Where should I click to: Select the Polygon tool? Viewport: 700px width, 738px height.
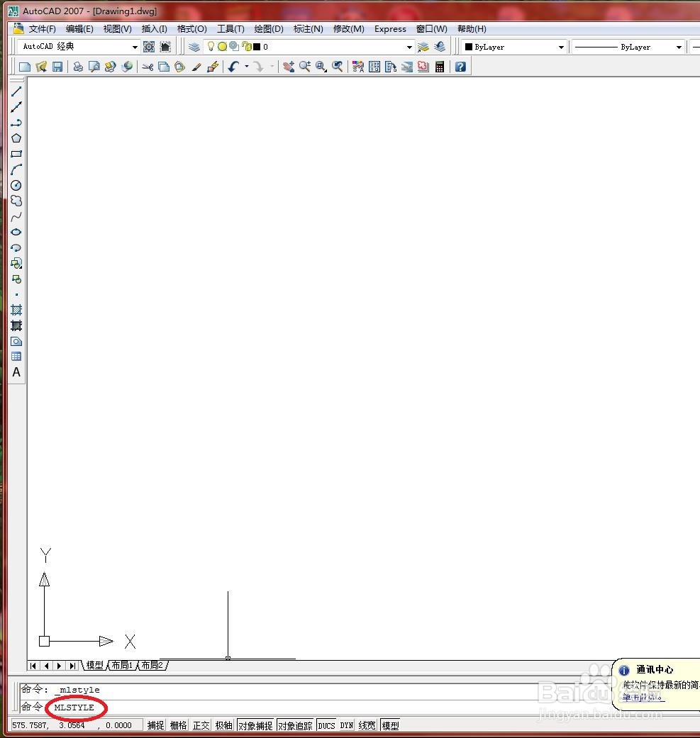16,138
